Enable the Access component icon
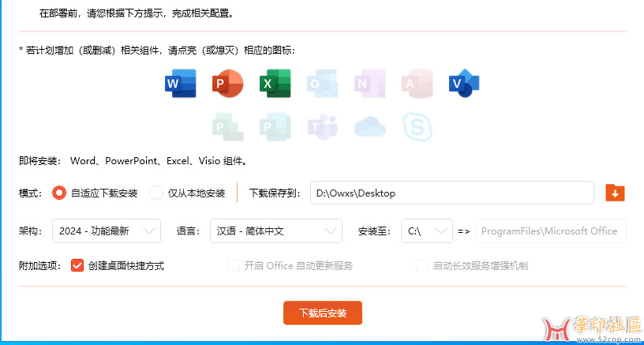 point(417,84)
